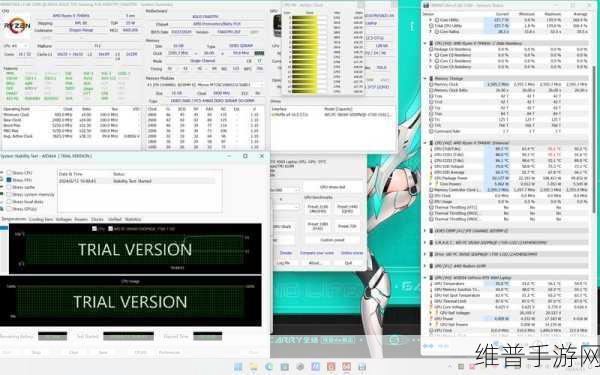Image resolution: width=600 pixels, height=375 pixels.
Task: Select the Stability Test Started log row
Action: (137, 181)
